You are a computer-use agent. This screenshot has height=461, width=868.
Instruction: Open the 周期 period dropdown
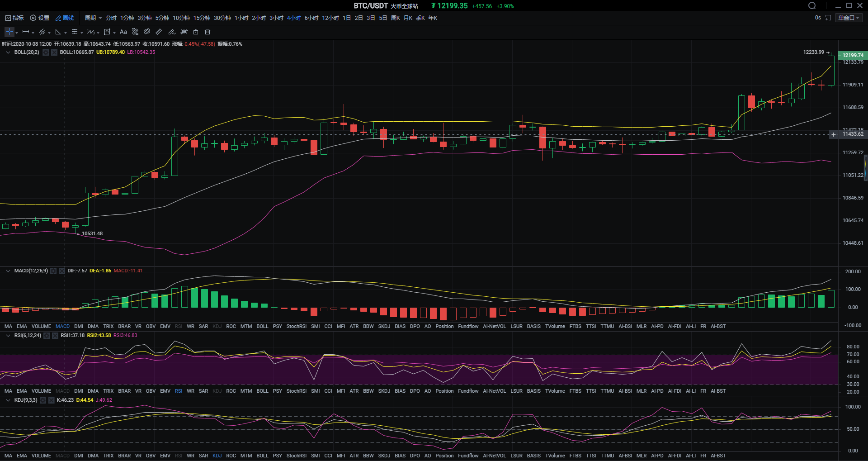(x=93, y=18)
